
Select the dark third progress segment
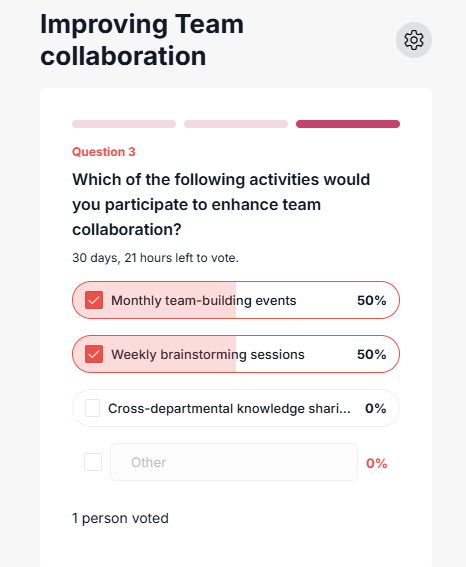tap(348, 124)
